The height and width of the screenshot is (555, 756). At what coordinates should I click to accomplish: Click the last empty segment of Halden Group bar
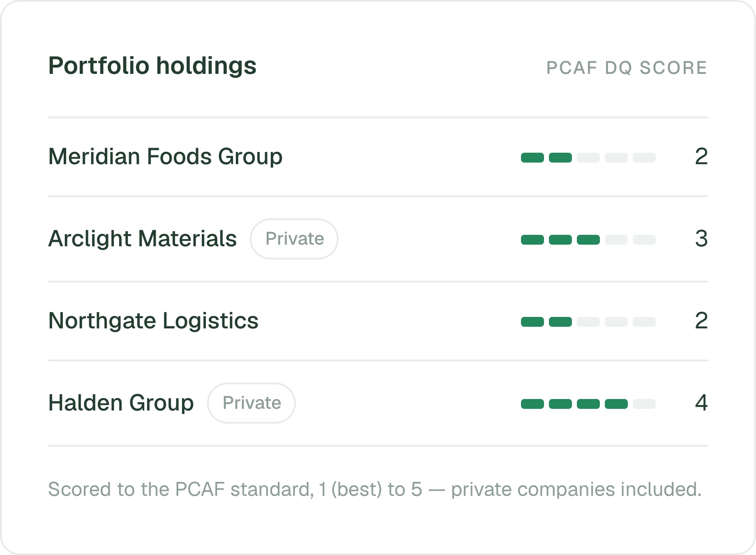pyautogui.click(x=644, y=404)
